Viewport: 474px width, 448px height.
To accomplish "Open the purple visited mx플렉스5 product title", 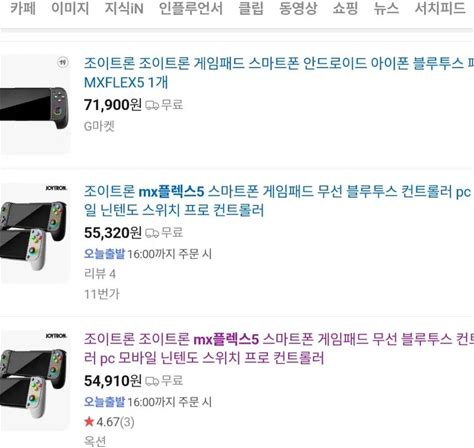I will point(279,348).
